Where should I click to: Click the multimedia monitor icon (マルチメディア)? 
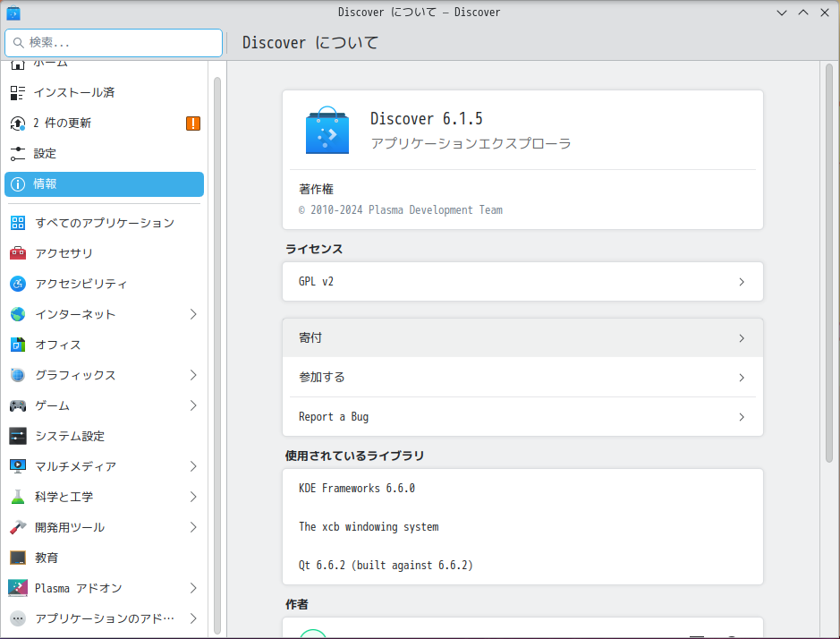click(x=18, y=466)
